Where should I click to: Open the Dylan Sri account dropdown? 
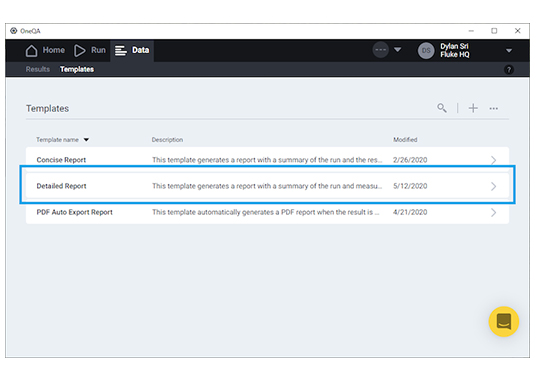pos(509,50)
